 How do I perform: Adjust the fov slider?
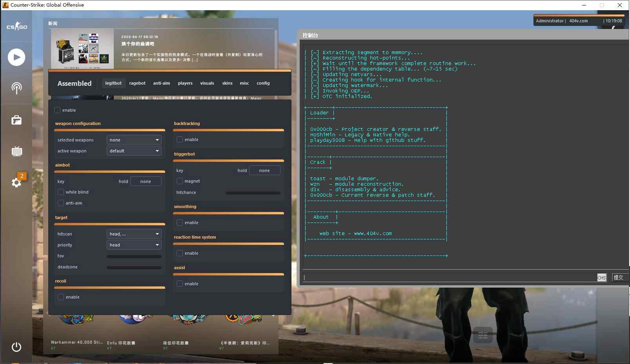coord(134,256)
